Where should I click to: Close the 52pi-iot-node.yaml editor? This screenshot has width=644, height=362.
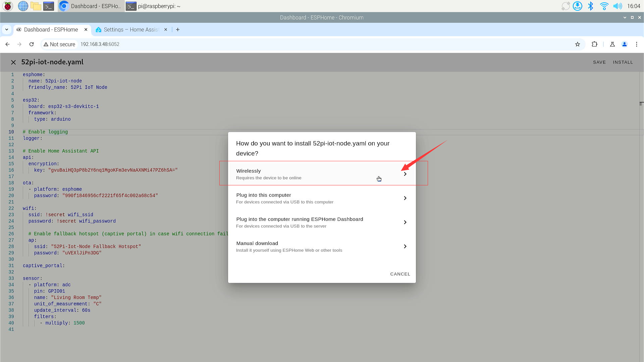[x=13, y=62]
